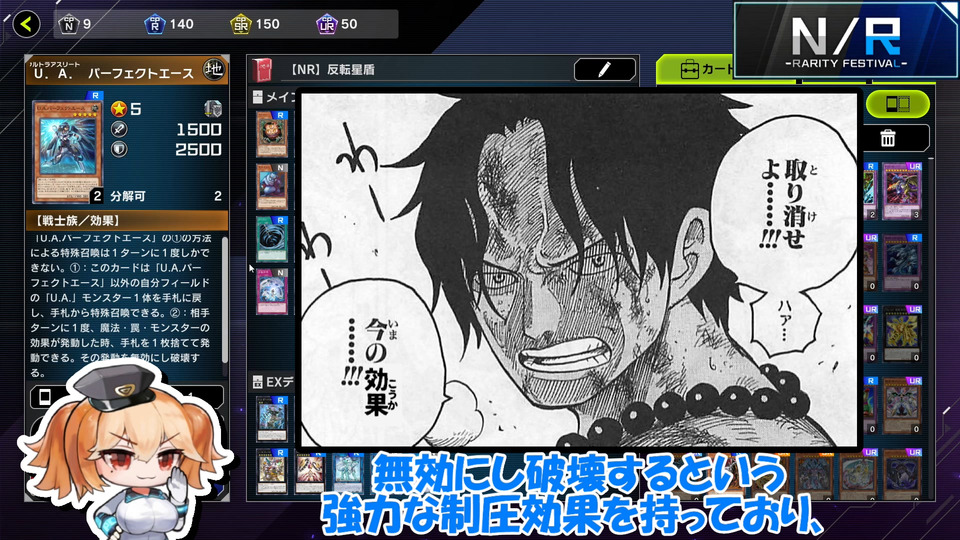Select the red-white R card in EX deck

pos(310,473)
